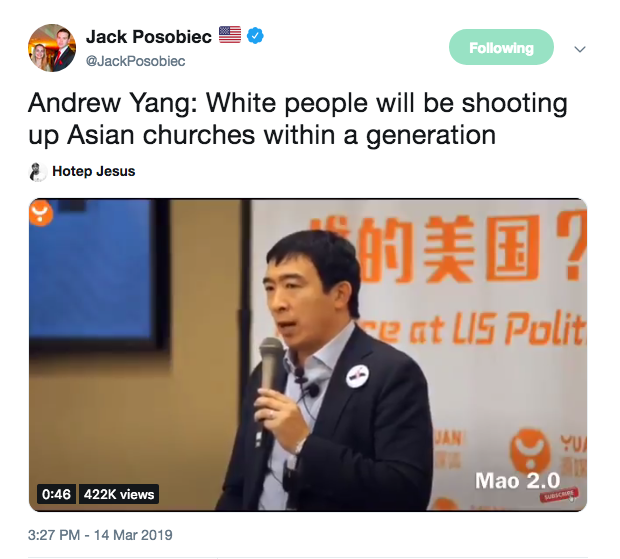Open Jack Posobiec's profile avatar
Screen dimensions: 620x559
52,48
